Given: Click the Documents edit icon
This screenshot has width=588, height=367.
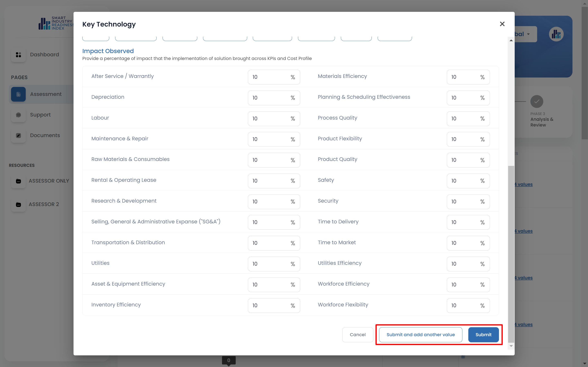Looking at the screenshot, I should tap(18, 135).
